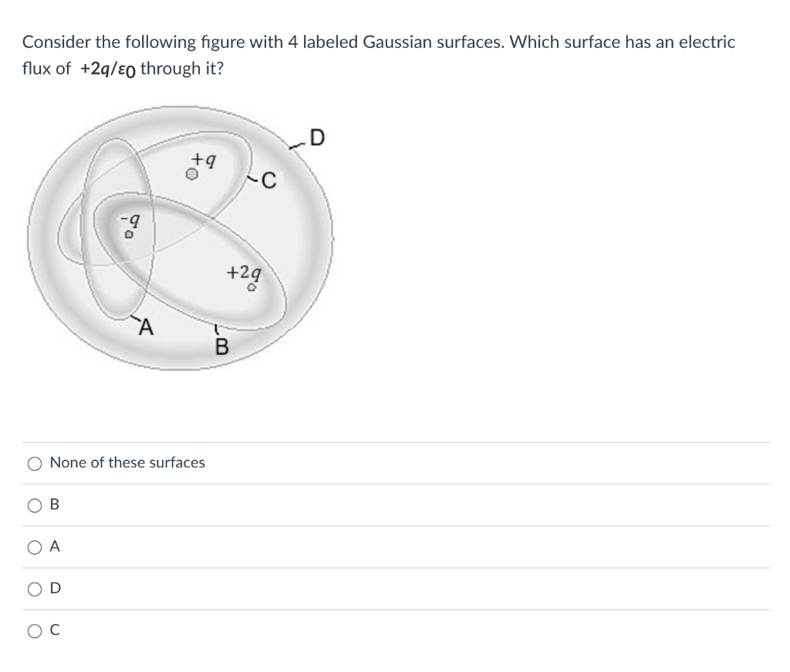Click the label D in the figure
Screen dimensions: 790x672
click(x=316, y=137)
